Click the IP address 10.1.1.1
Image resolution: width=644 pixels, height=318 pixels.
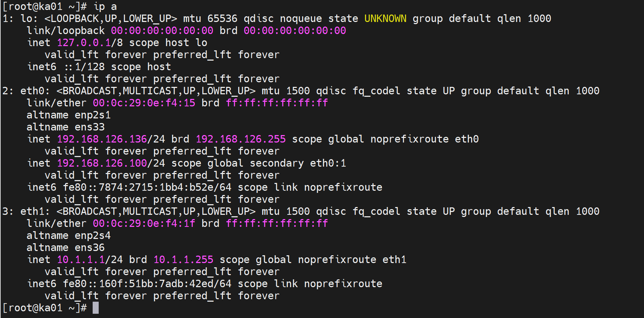[x=81, y=260]
